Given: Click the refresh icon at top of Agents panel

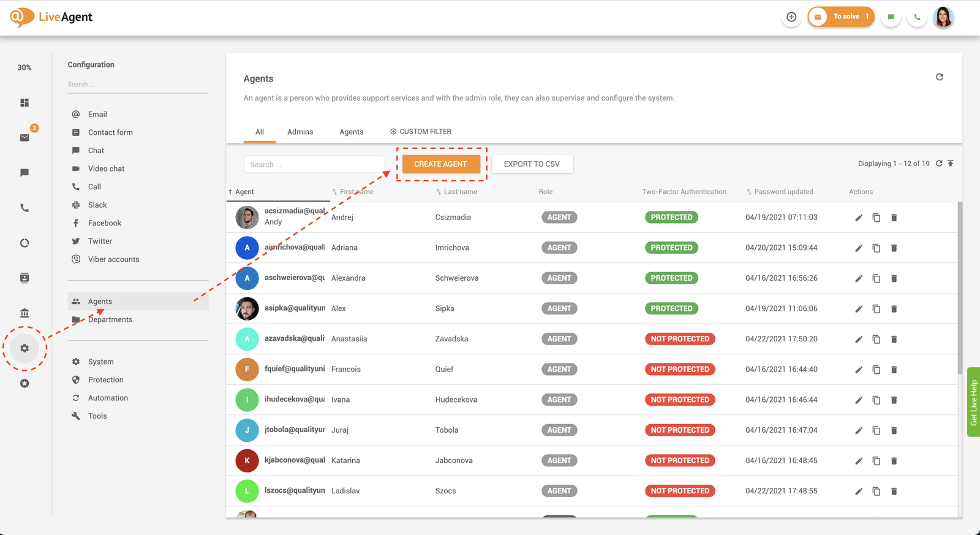Looking at the screenshot, I should coord(940,77).
